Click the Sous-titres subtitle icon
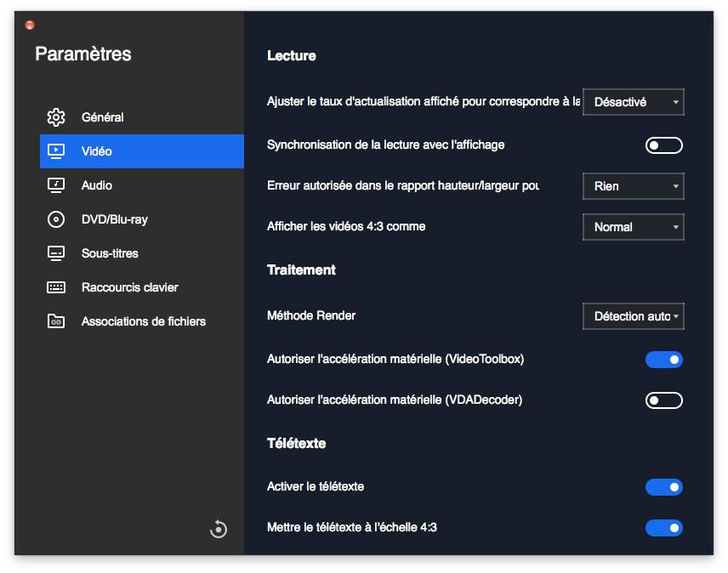Image resolution: width=728 pixels, height=573 pixels. [x=56, y=253]
